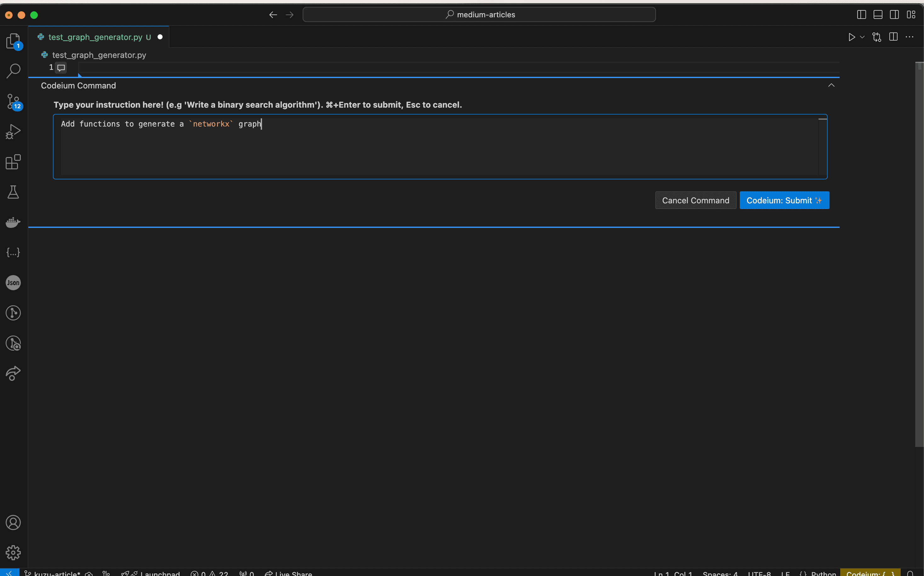924x576 pixels.
Task: Change indentation via Spaces: 4
Action: tap(720, 573)
